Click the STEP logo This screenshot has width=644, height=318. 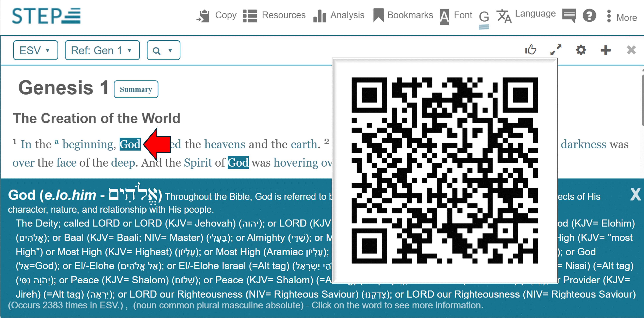coord(46,15)
